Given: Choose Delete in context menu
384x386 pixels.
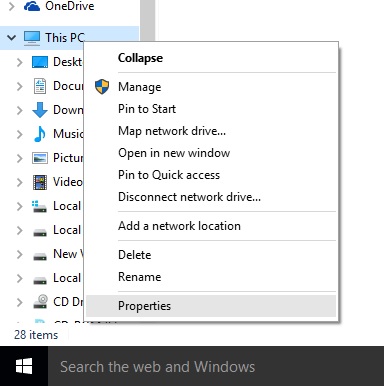Looking at the screenshot, I should (x=211, y=255).
